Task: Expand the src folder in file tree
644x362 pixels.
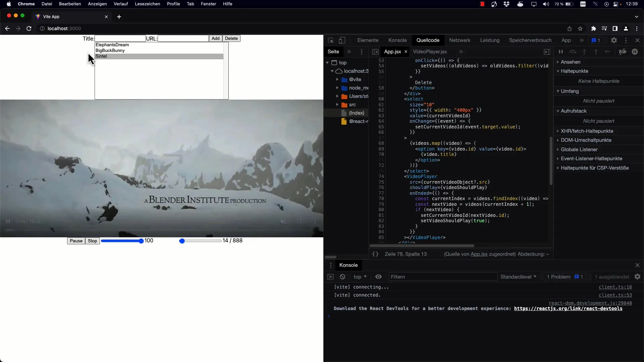Action: tap(337, 104)
